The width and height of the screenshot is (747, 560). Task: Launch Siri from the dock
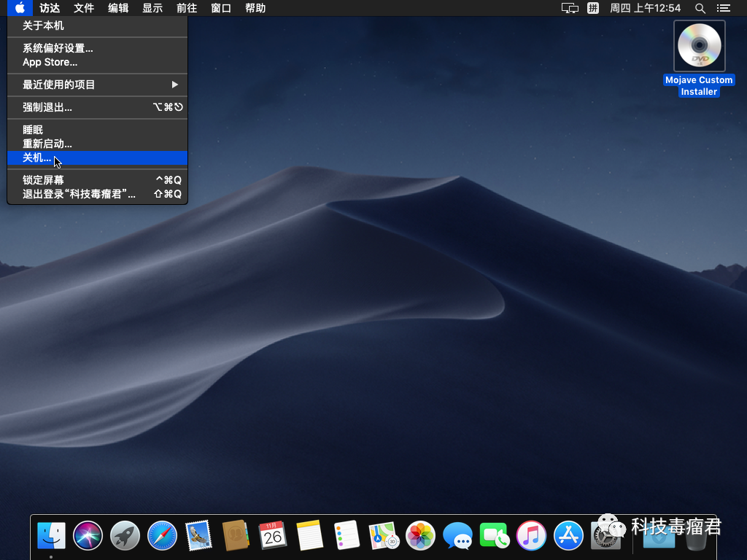pyautogui.click(x=88, y=536)
